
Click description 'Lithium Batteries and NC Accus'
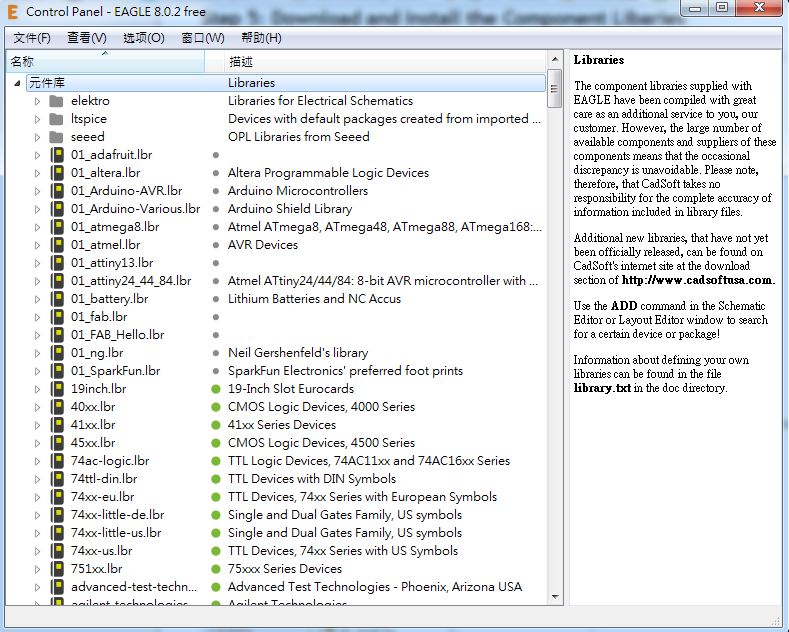point(314,299)
